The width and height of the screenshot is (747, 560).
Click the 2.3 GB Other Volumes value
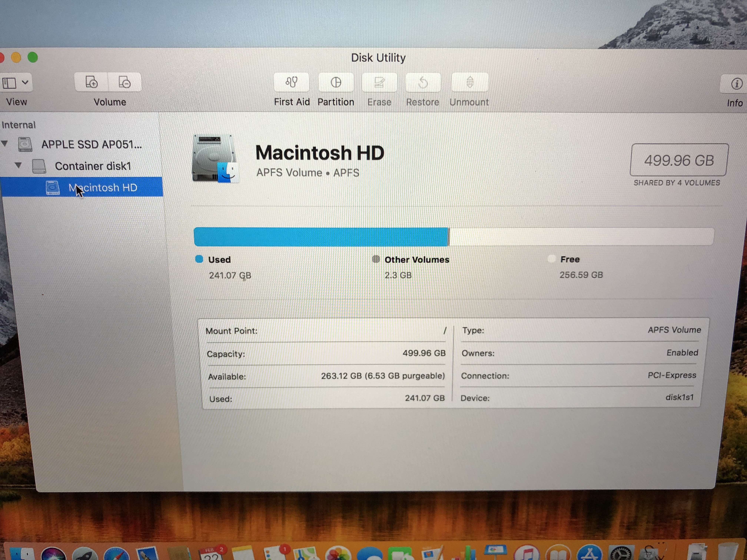pos(398,275)
